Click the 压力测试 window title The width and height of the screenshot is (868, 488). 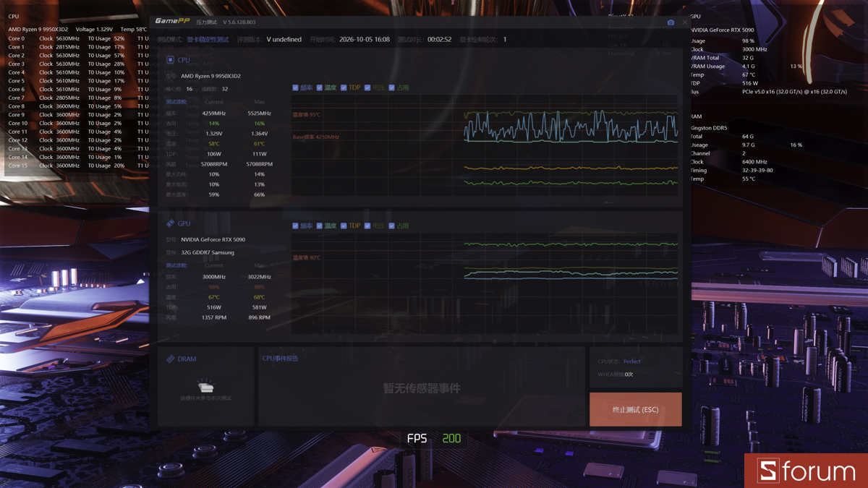206,22
